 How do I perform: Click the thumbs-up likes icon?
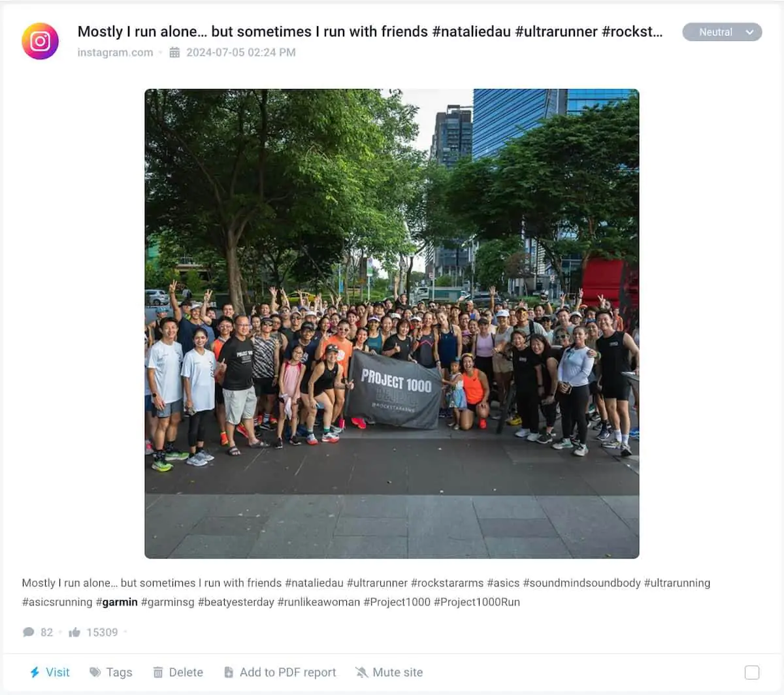click(x=74, y=632)
